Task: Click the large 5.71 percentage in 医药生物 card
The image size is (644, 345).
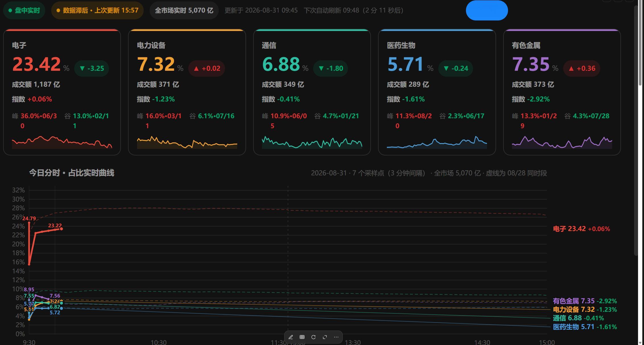Action: click(x=406, y=64)
